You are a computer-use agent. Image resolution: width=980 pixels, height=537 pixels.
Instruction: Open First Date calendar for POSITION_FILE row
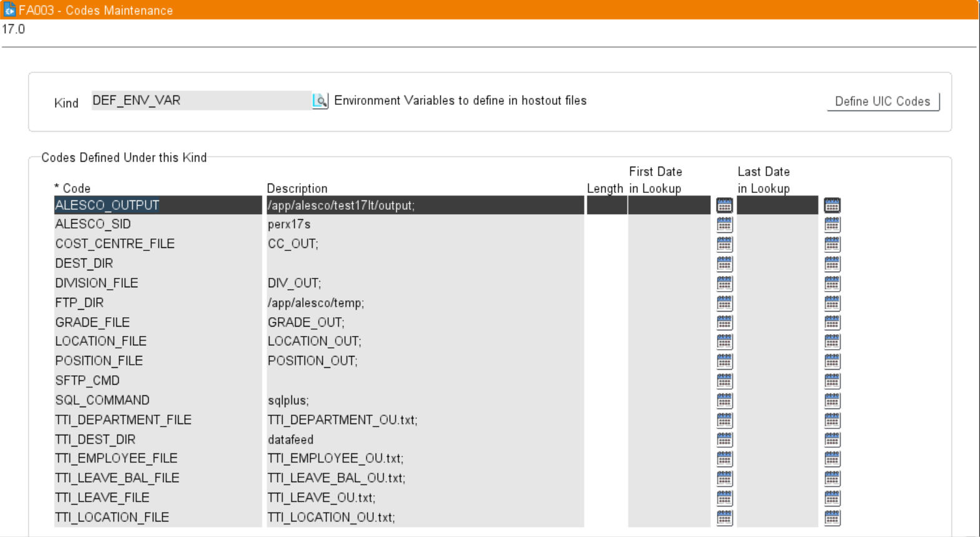724,361
